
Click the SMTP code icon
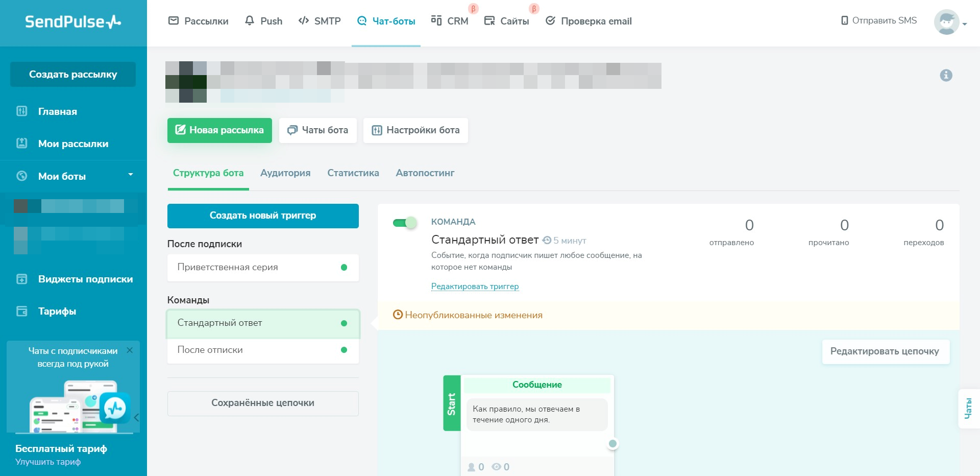(304, 21)
